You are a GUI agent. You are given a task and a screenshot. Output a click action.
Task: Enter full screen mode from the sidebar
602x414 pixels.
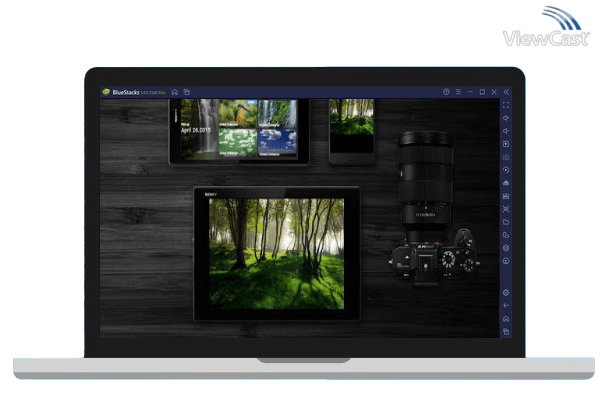tap(506, 105)
